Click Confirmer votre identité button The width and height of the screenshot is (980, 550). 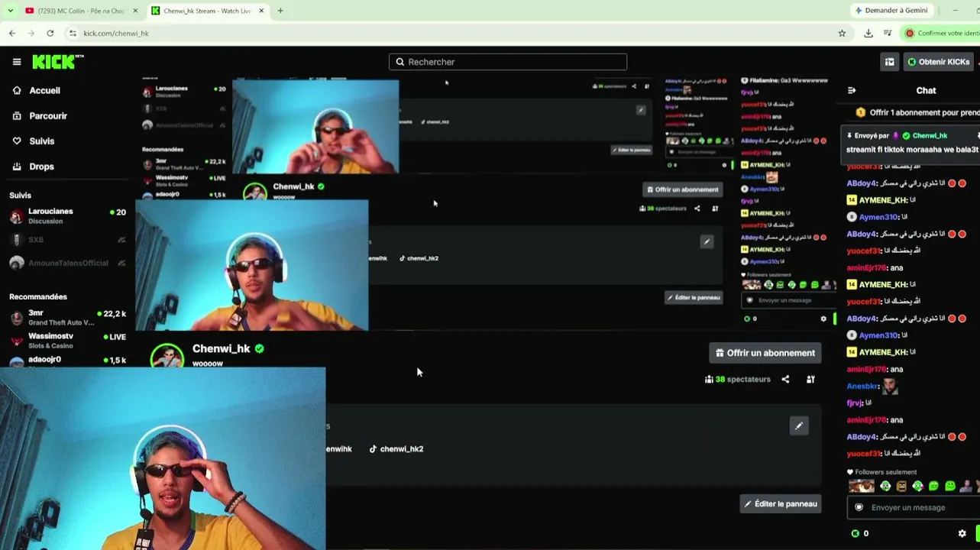[941, 33]
